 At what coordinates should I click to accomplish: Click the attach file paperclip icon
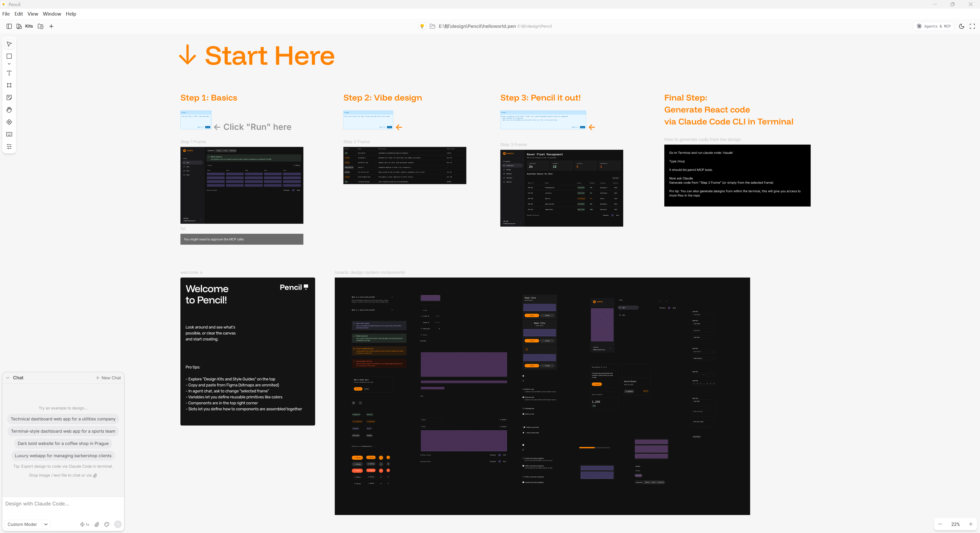[97, 524]
